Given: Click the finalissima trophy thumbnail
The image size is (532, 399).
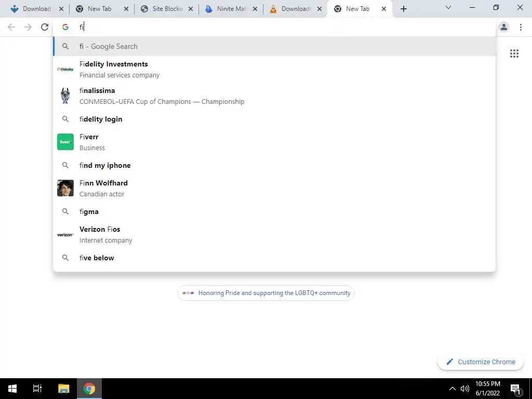Looking at the screenshot, I should click(x=65, y=96).
